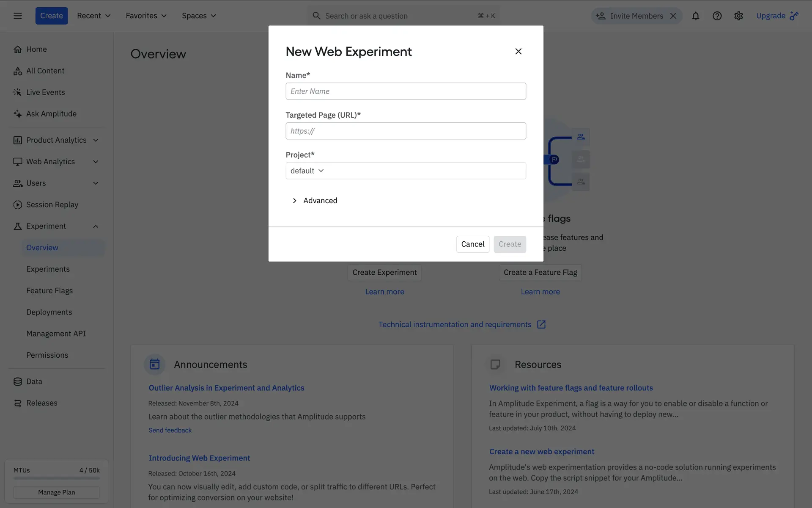Open the Project default dropdown

[x=307, y=171]
